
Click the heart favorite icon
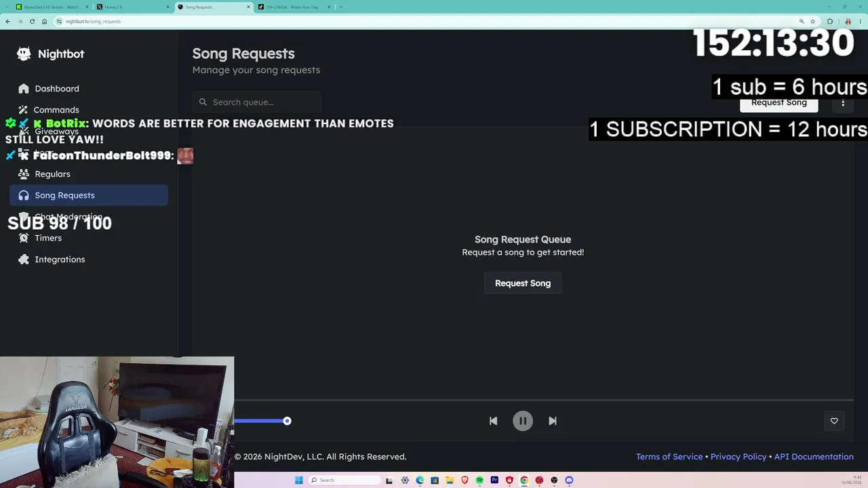coord(834,421)
